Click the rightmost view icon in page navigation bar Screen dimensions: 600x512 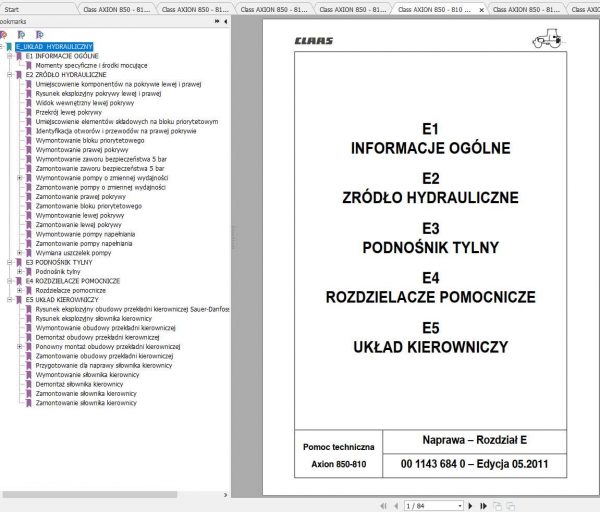[510, 506]
